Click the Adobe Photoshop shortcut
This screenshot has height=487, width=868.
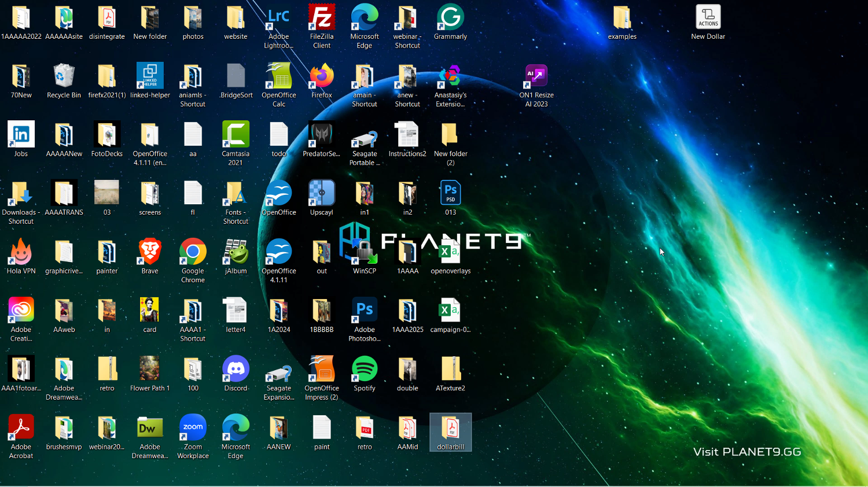click(365, 311)
